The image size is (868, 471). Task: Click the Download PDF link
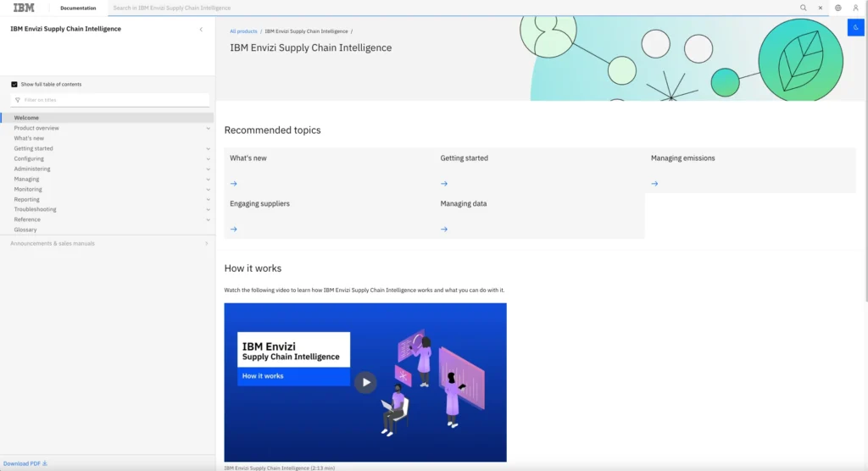25,463
